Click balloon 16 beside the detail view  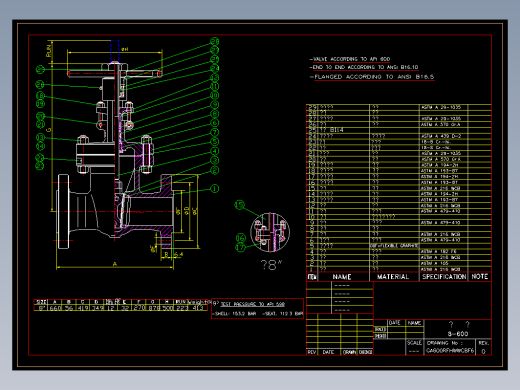[241, 238]
